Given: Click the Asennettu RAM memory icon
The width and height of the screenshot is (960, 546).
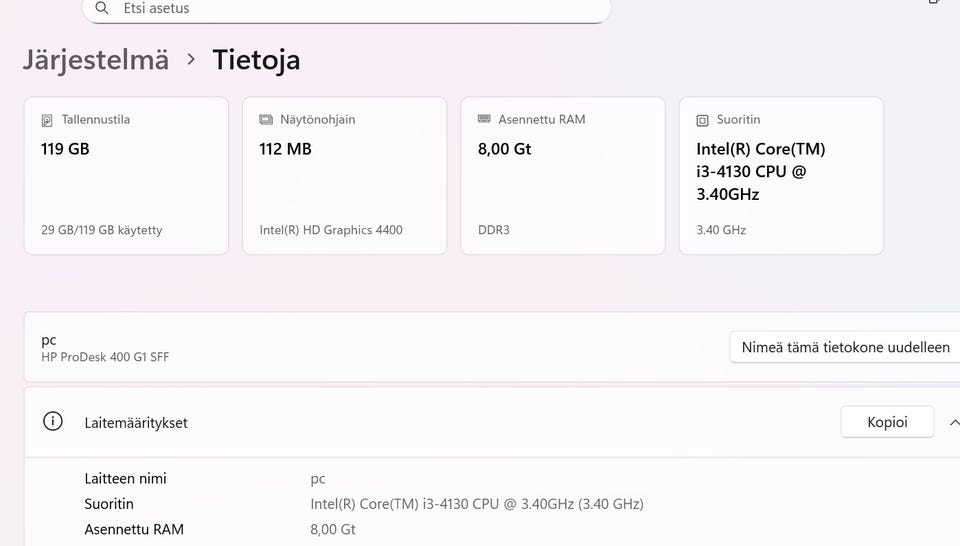Looking at the screenshot, I should coord(485,120).
